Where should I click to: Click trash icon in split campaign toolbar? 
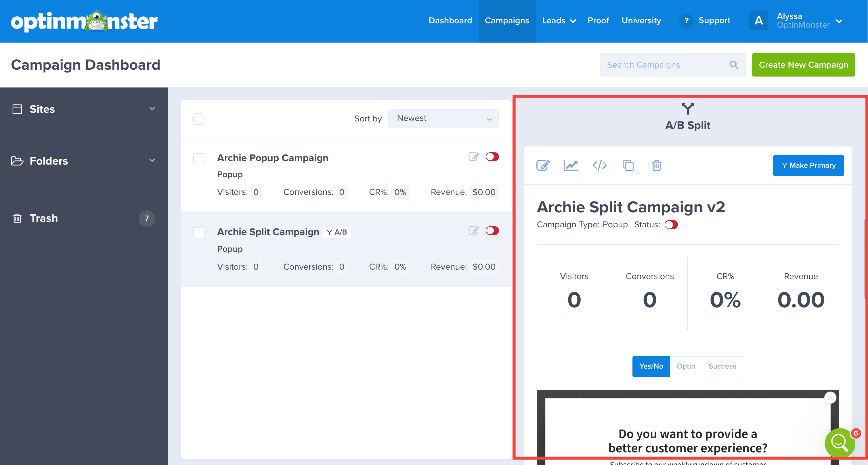pyautogui.click(x=656, y=165)
